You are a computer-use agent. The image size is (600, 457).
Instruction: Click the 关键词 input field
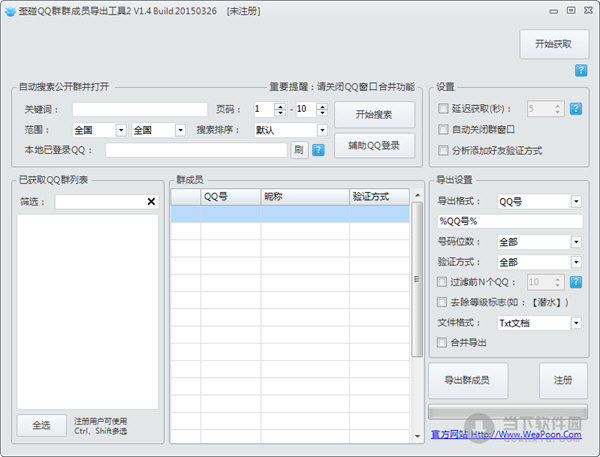pos(140,109)
